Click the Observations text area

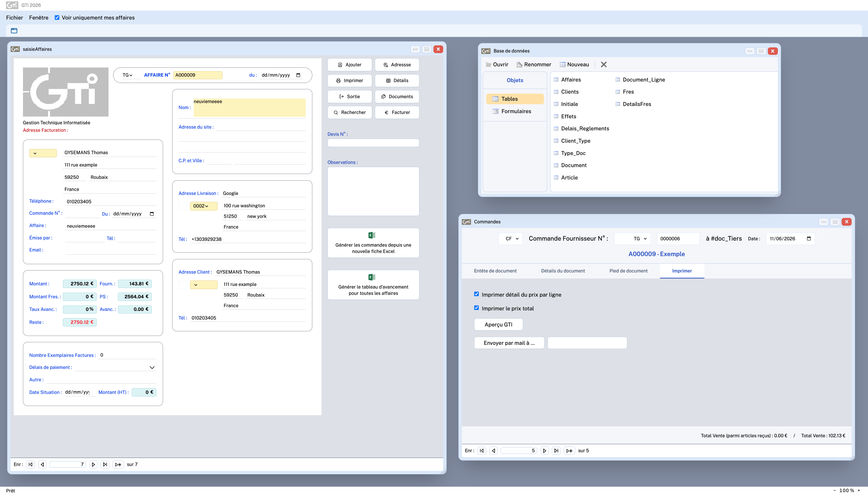[373, 191]
